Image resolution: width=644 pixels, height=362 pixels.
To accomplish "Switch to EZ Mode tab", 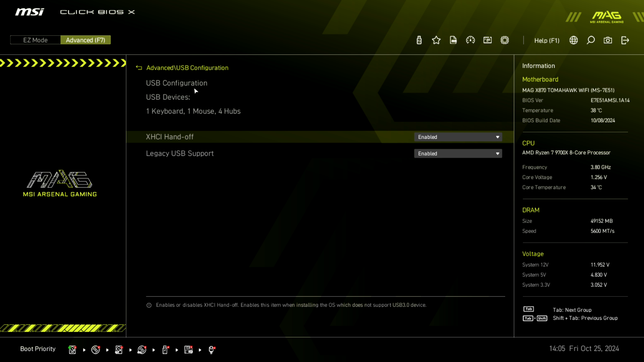I will click(x=35, y=40).
